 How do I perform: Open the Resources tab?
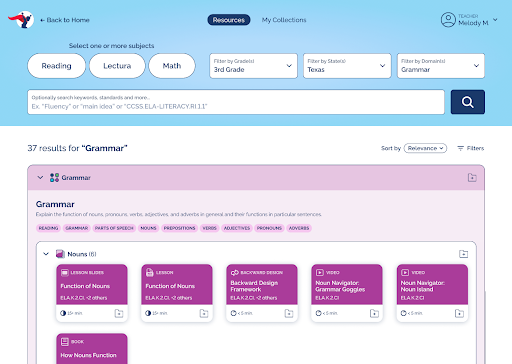(229, 20)
